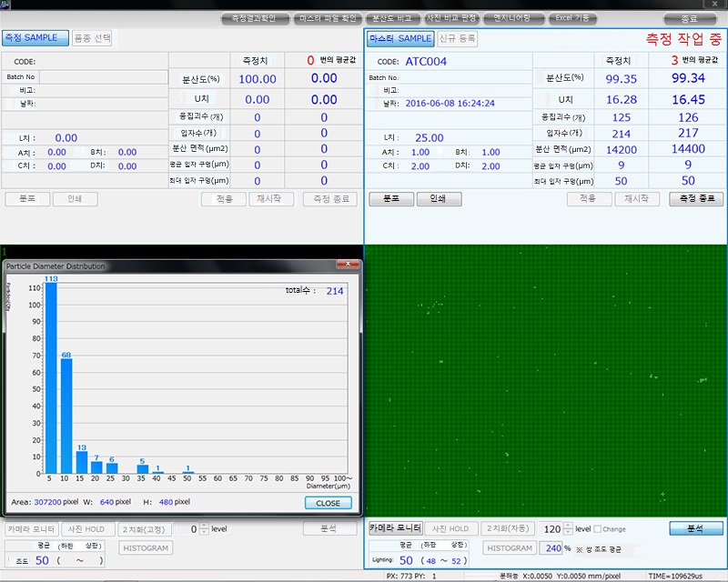Click the blue 분석 button bottom right
The width and height of the screenshot is (728, 582).
click(696, 528)
